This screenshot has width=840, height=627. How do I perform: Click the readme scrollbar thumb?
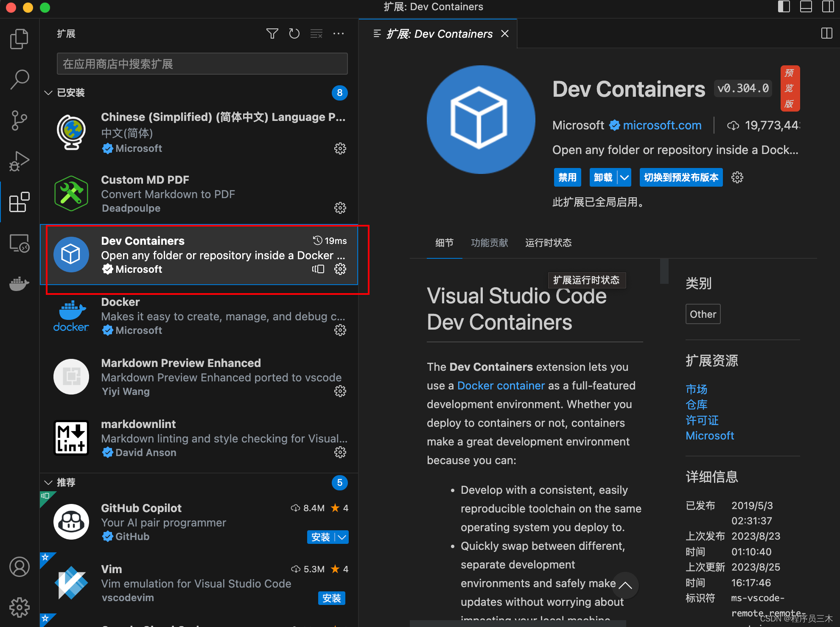[664, 271]
